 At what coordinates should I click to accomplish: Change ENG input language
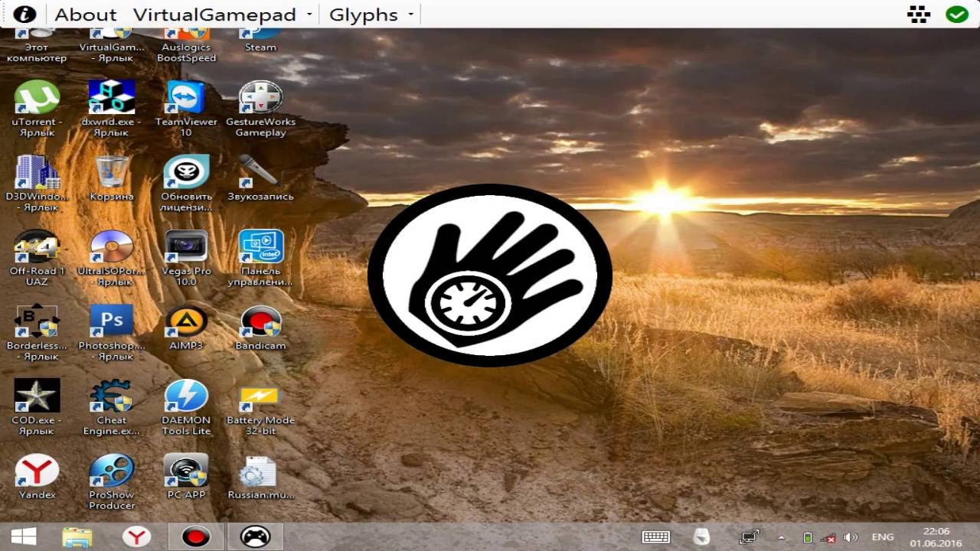pyautogui.click(x=883, y=537)
